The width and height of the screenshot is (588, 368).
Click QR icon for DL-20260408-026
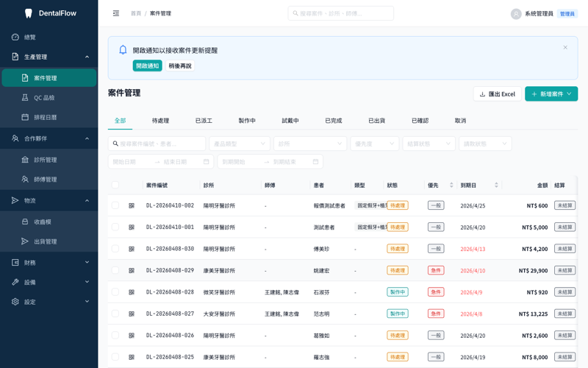click(132, 336)
